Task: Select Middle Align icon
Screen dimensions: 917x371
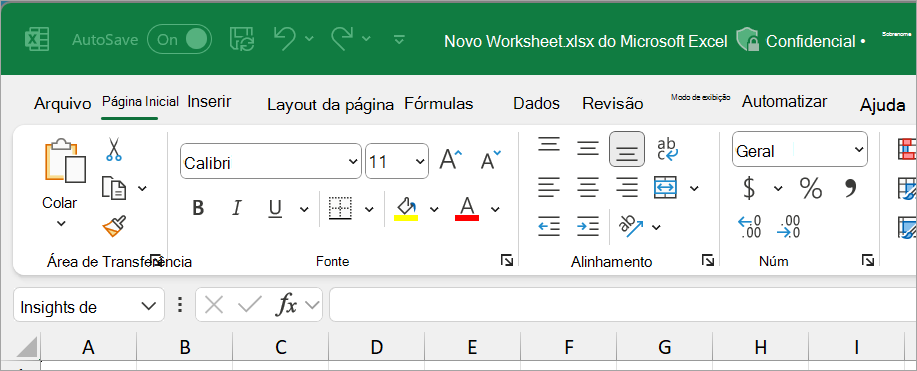Action: pyautogui.click(x=588, y=149)
